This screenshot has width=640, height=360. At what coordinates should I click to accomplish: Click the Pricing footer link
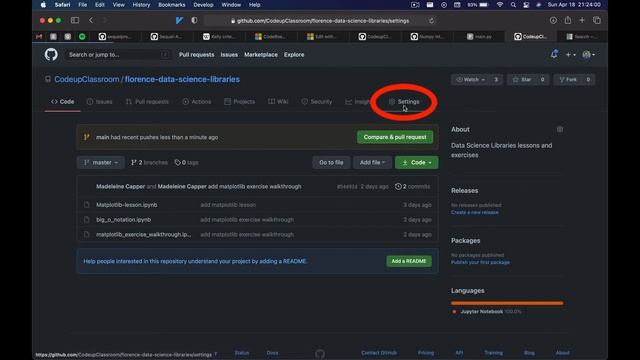(x=426, y=353)
